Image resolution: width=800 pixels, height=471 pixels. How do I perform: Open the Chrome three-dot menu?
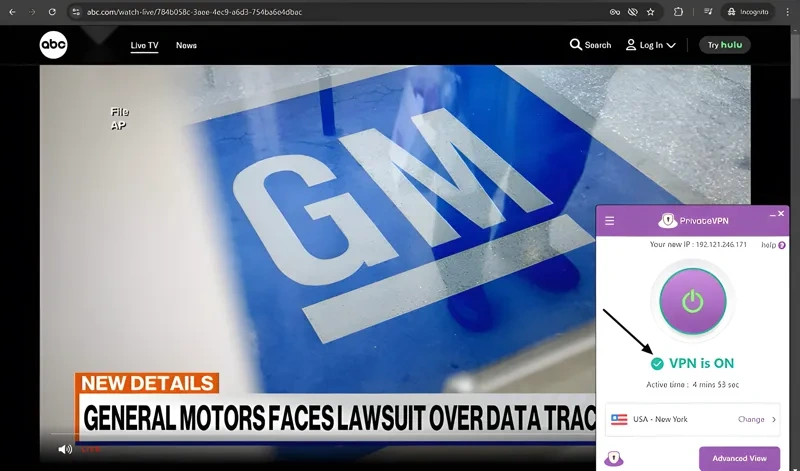coord(788,12)
